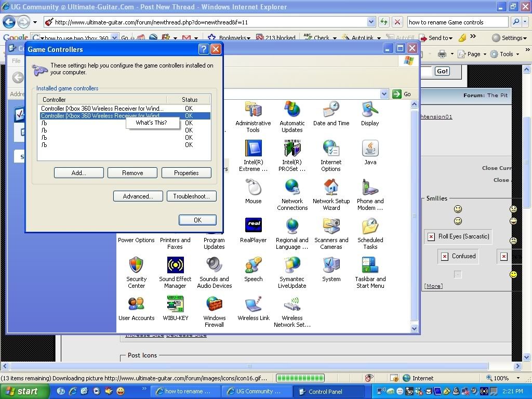Click Control Panel address Go button
Screen dimensions: 532x399
click(402, 94)
